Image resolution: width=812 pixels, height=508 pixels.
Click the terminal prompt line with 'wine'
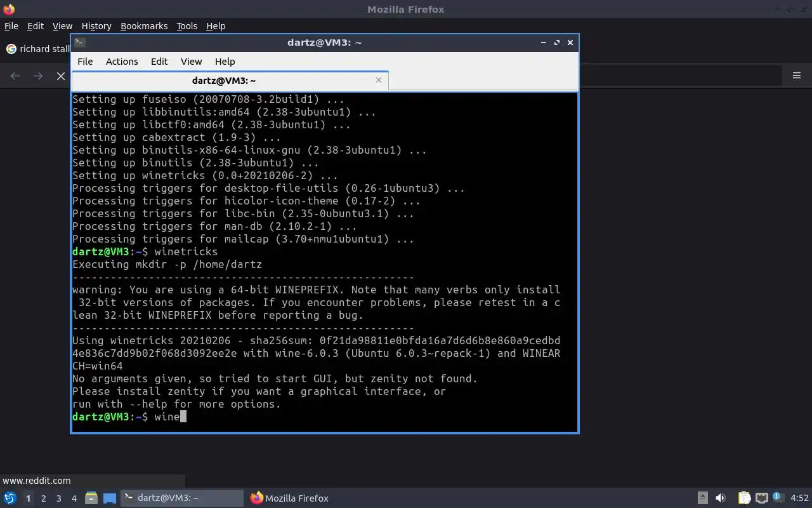pos(129,417)
